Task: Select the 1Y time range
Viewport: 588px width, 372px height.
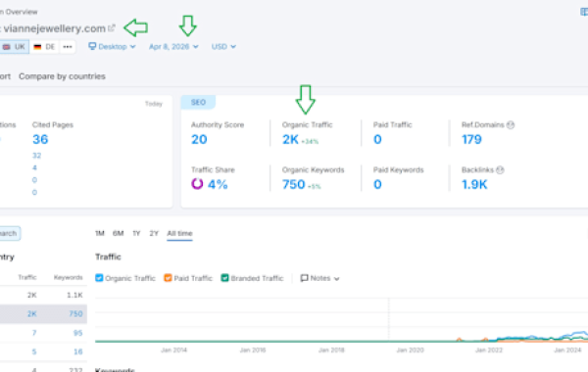Action: pos(136,233)
